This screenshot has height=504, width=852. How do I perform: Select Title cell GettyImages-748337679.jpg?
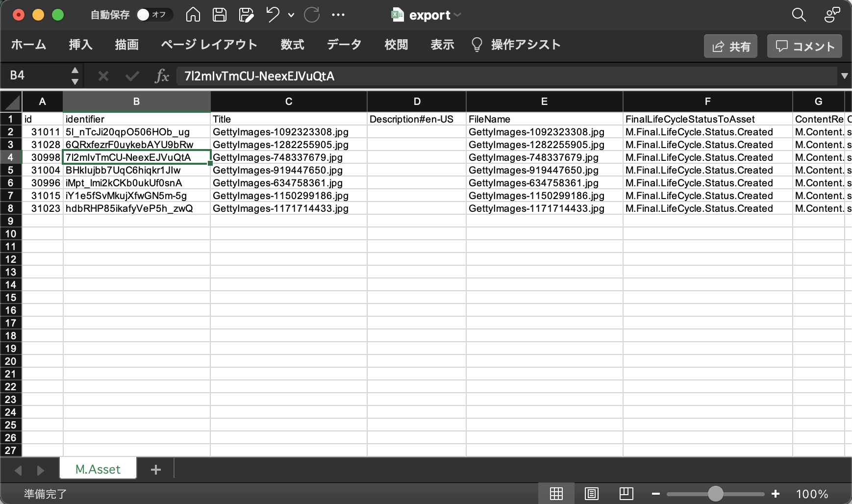click(289, 157)
